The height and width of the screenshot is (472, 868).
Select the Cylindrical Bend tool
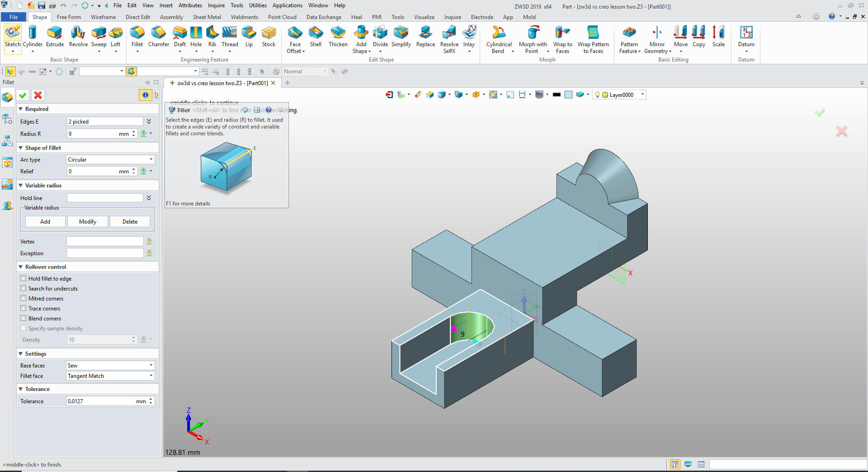click(x=499, y=39)
